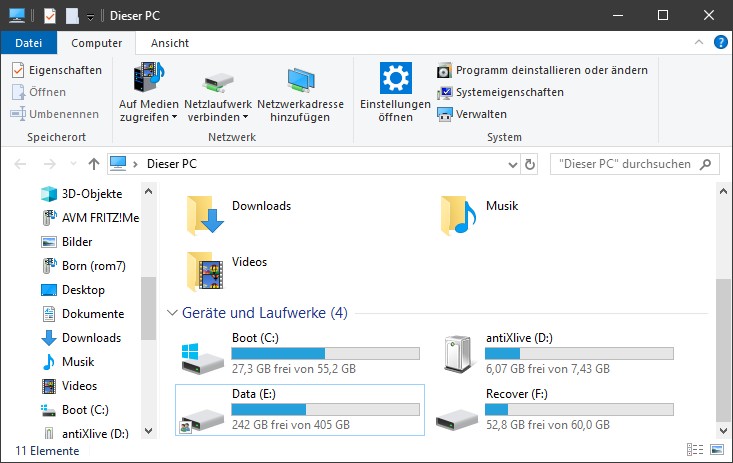Switch to the Computer ribbon tab

tap(96, 43)
